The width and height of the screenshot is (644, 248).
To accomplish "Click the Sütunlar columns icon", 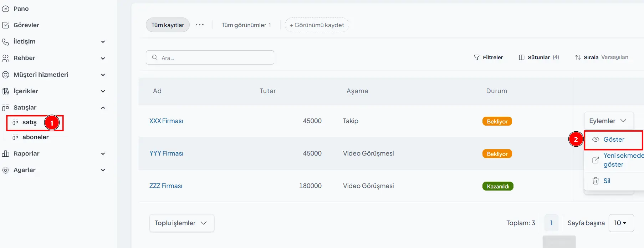I will coord(522,57).
